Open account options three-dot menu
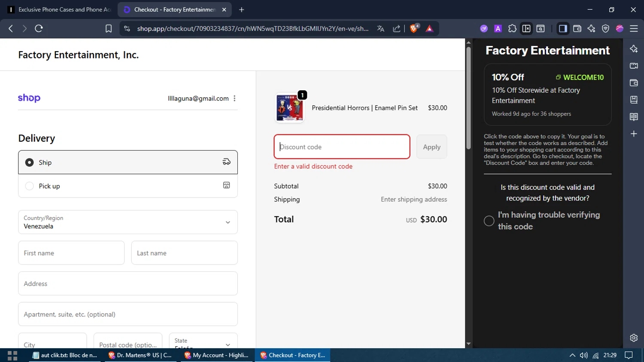This screenshot has height=362, width=644. pyautogui.click(x=234, y=98)
